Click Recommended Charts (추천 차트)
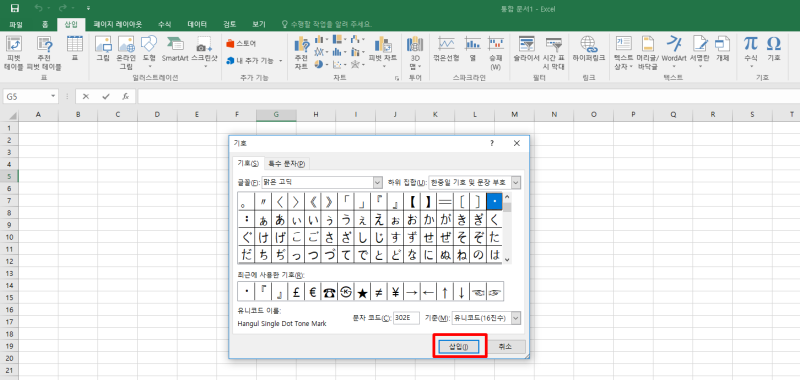 [x=302, y=53]
